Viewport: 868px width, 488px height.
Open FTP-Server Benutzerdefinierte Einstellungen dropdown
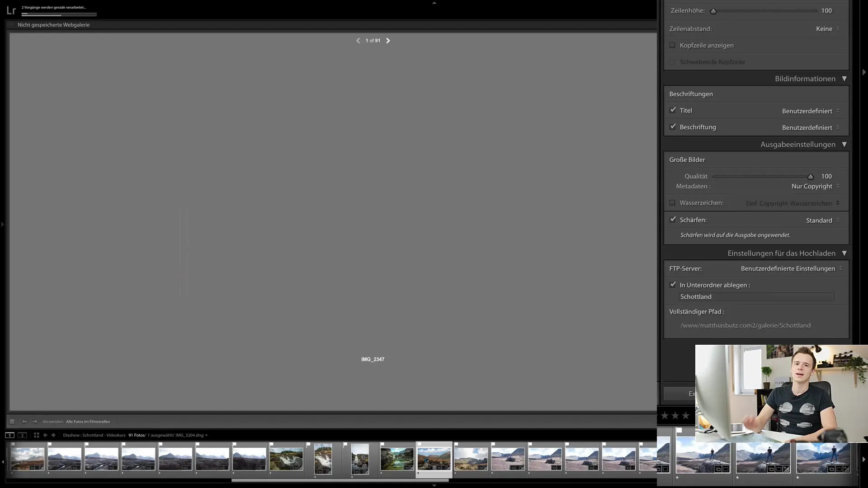coord(791,268)
